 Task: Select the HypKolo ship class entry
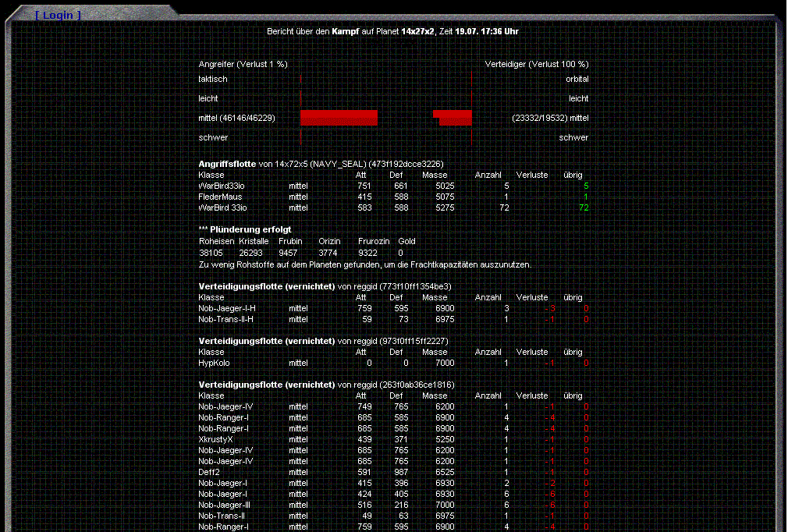[x=214, y=363]
